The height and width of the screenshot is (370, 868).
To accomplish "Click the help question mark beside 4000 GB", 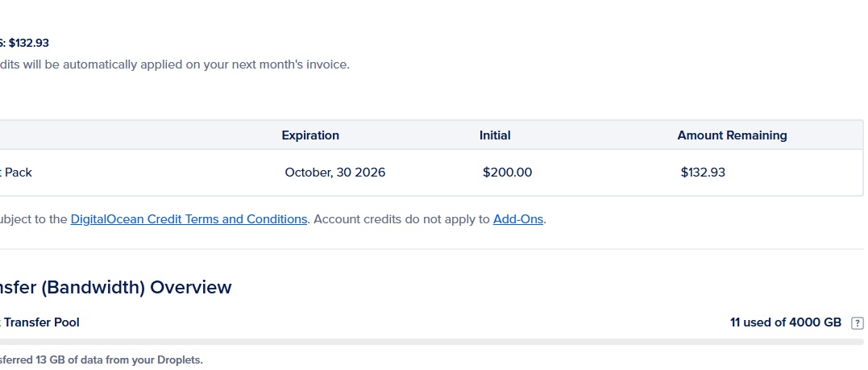I will point(857,323).
